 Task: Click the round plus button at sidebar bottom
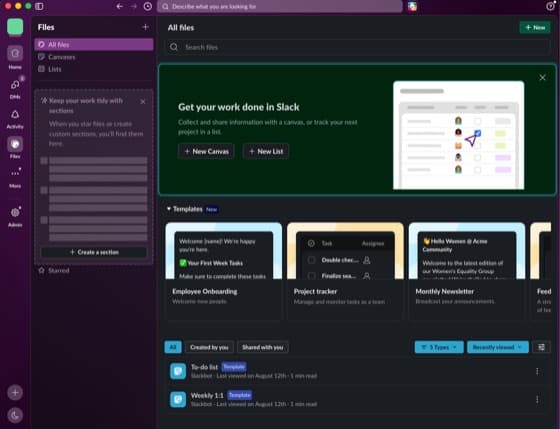15,392
